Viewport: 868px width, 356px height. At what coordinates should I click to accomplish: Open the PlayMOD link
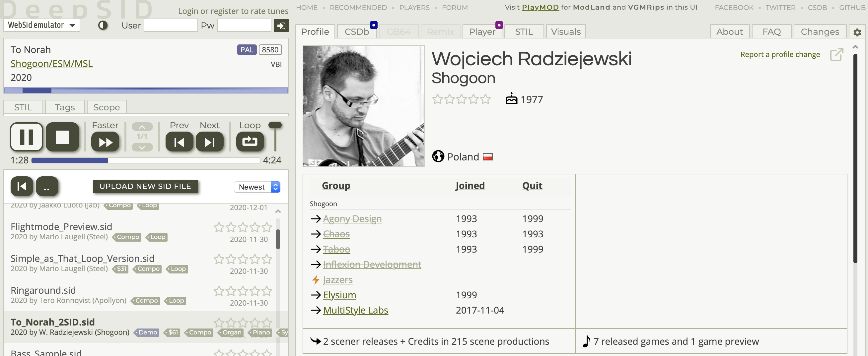[540, 7]
